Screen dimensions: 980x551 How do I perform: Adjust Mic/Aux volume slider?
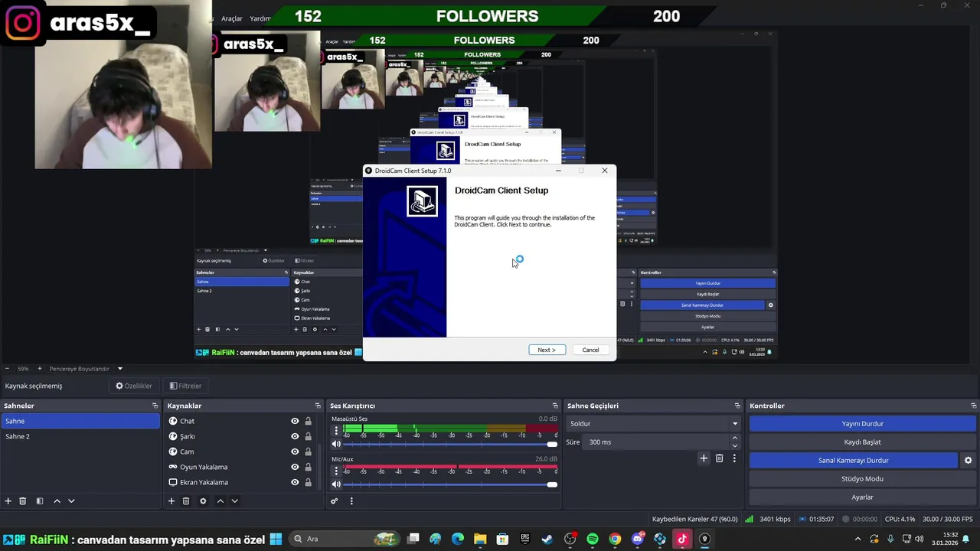tap(450, 484)
